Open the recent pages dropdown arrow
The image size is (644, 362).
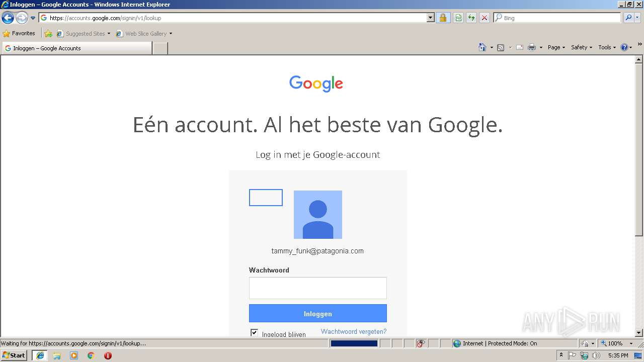point(33,18)
